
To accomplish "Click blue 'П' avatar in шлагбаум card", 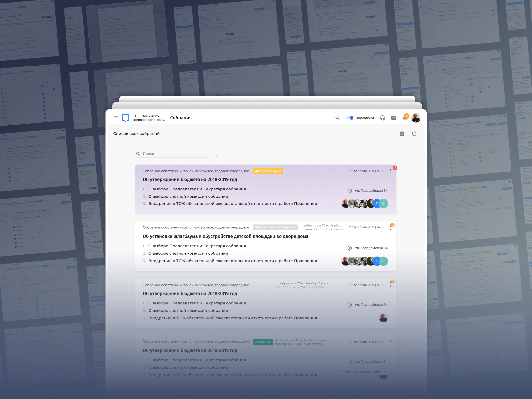I will tap(377, 261).
